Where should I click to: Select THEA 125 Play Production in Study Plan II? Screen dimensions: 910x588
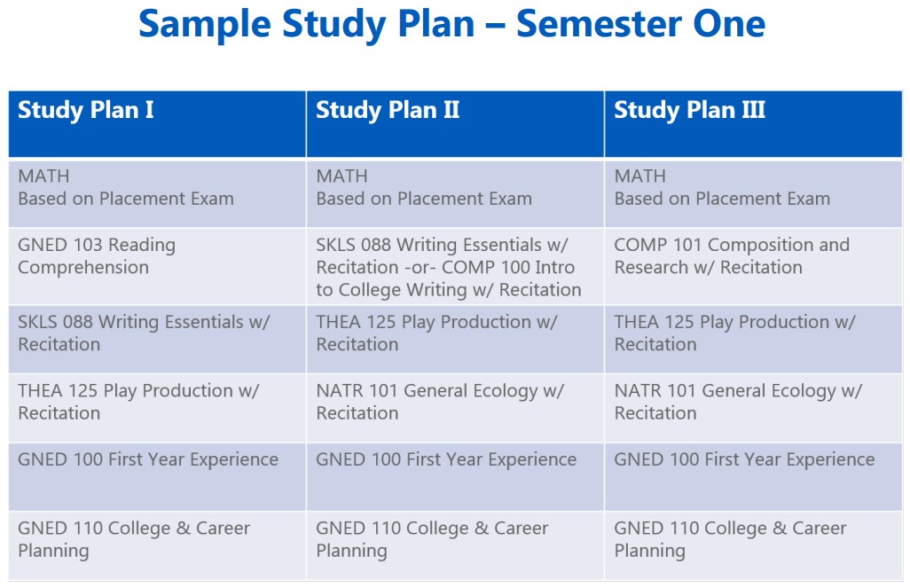pyautogui.click(x=436, y=333)
